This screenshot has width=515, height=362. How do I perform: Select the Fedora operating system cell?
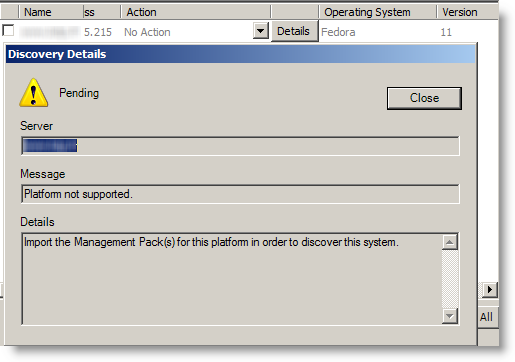pos(338,32)
